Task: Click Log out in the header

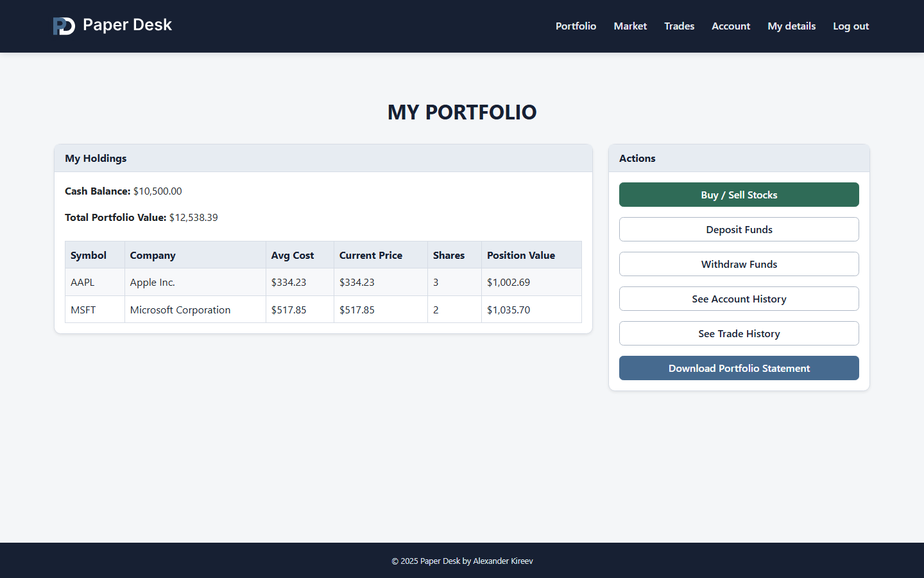Action: click(851, 26)
